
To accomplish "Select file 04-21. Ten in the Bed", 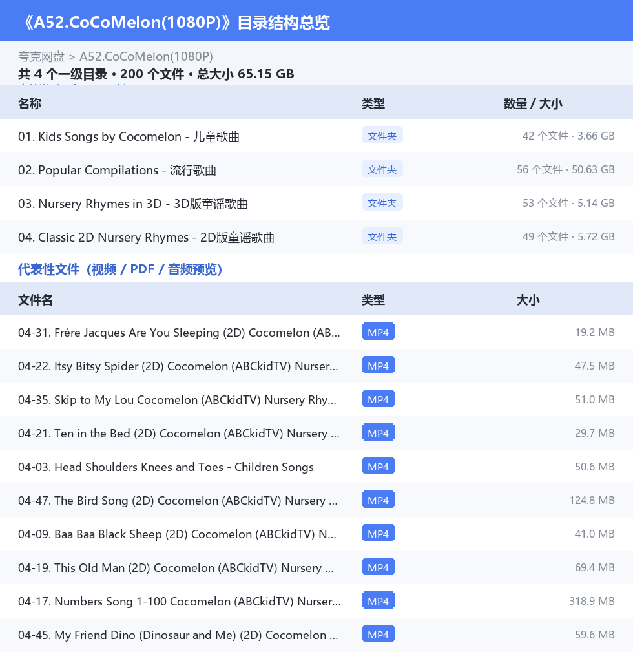I will click(x=178, y=434).
